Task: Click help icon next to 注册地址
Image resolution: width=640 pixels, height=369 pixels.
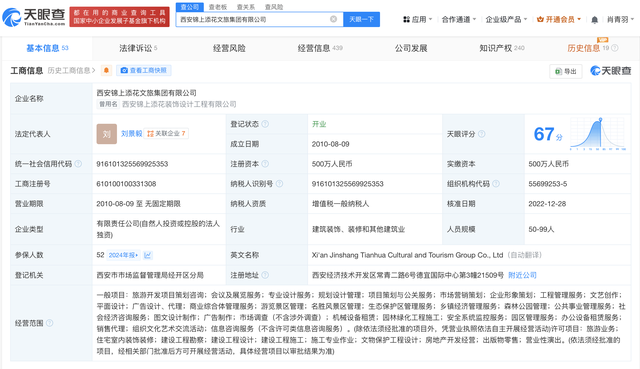Action: tap(265, 275)
